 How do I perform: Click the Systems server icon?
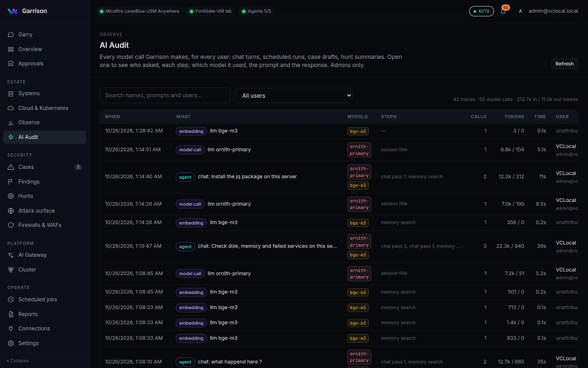pyautogui.click(x=11, y=93)
